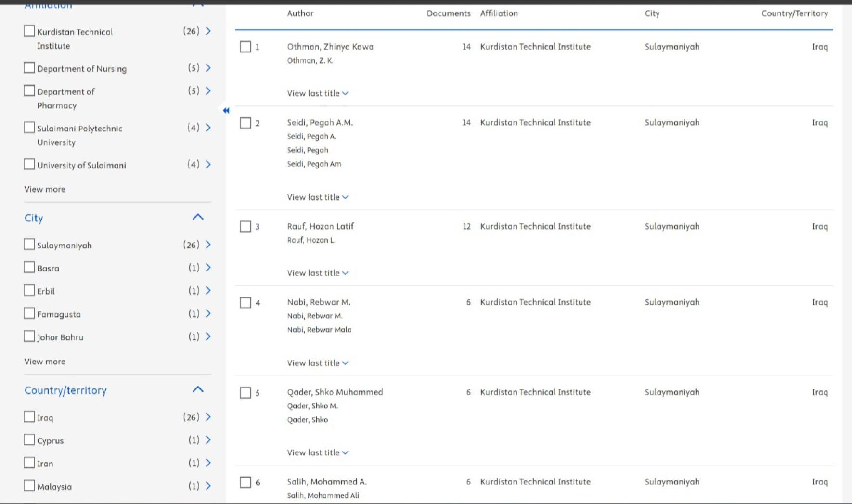Collapse the City filter section
The height and width of the screenshot is (504, 852).
tap(198, 217)
